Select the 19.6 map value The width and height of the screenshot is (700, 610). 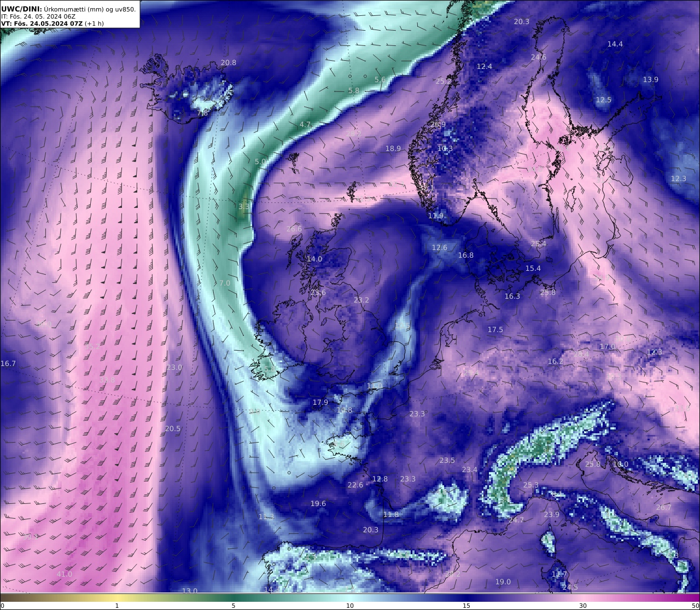point(318,504)
